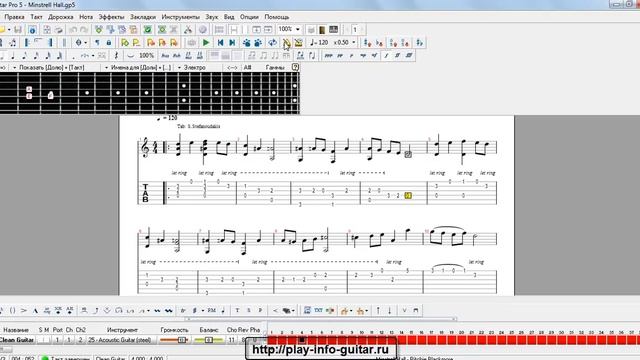Click the tie note icon
This screenshot has height=360, width=640.
130,56
